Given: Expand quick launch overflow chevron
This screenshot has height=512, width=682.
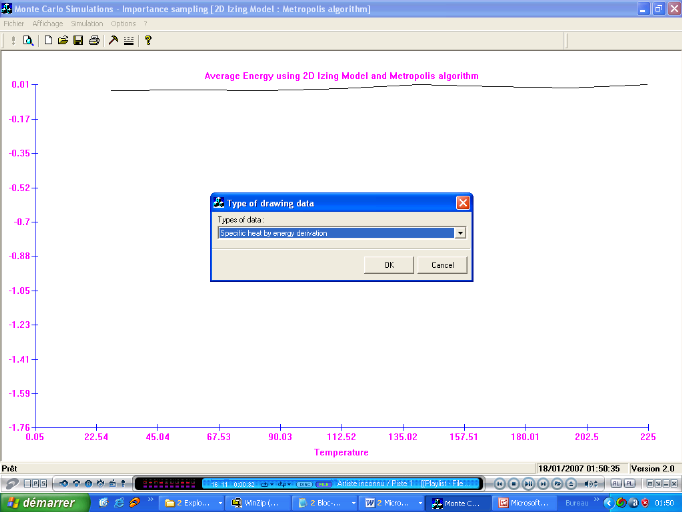Looking at the screenshot, I should [150, 499].
